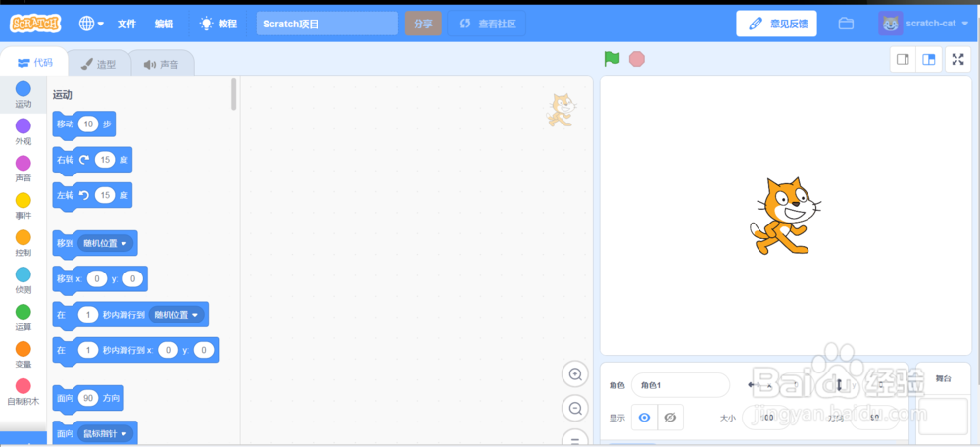Select the 运算 block category
The width and height of the screenshot is (980, 447).
24,318
